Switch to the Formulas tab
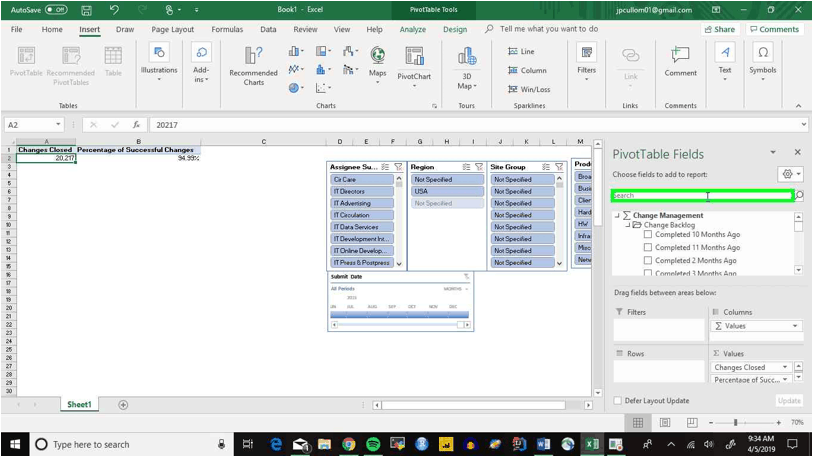This screenshot has height=457, width=813. [x=227, y=30]
